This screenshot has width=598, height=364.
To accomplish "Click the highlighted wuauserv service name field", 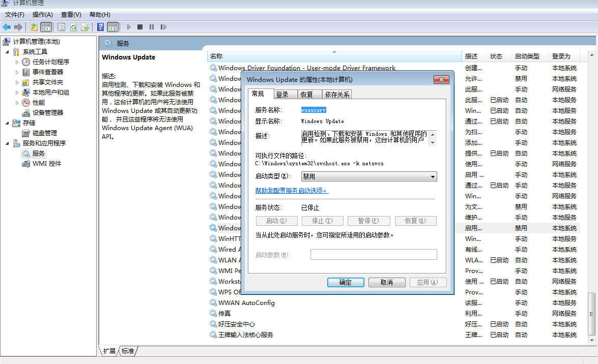I will [x=314, y=110].
